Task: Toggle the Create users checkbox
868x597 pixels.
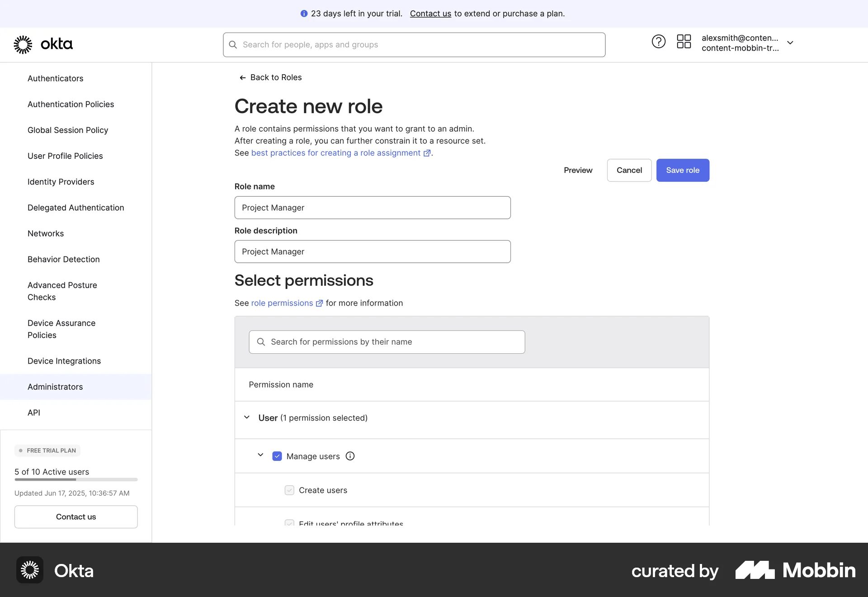Action: tap(289, 490)
